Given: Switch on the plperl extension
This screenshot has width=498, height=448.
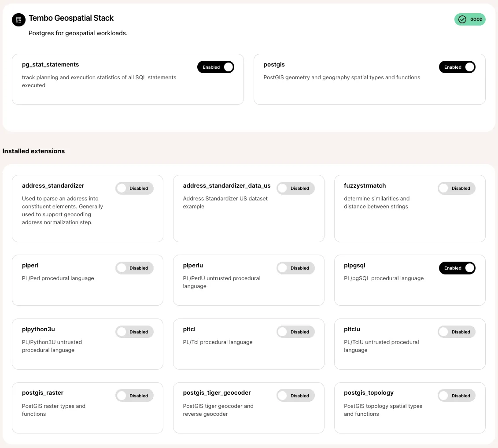Looking at the screenshot, I should (134, 268).
